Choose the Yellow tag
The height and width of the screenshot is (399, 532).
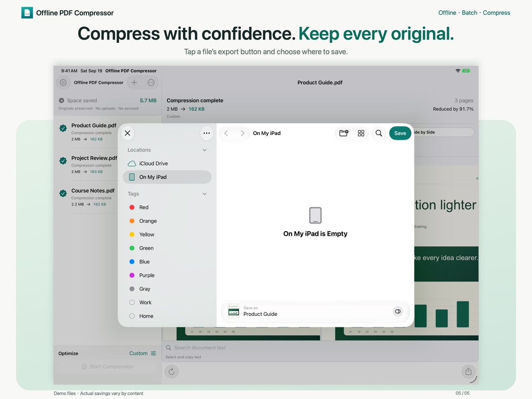coord(167,235)
